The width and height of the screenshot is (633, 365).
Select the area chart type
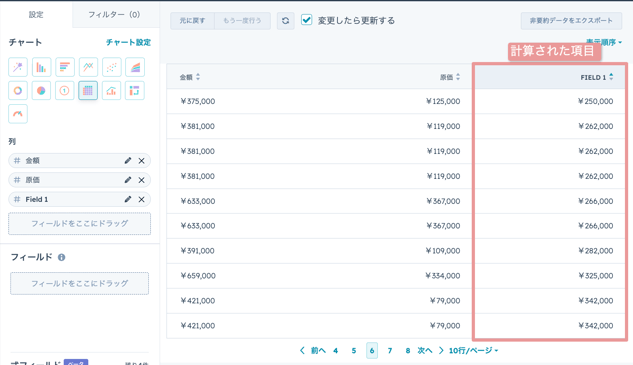point(135,67)
